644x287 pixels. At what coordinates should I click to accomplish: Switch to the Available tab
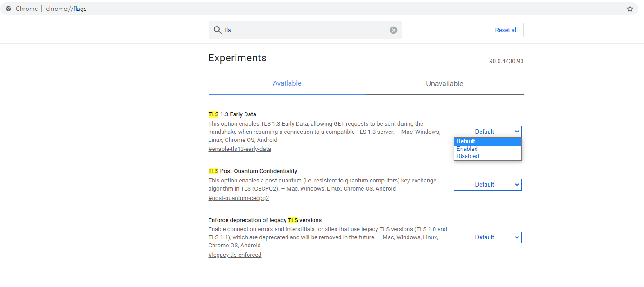287,83
